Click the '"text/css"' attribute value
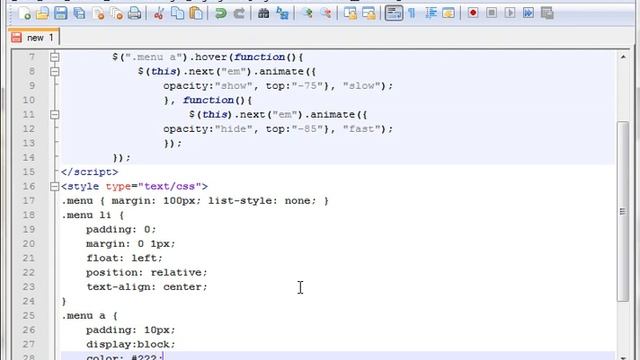The height and width of the screenshot is (360, 640). 169,187
